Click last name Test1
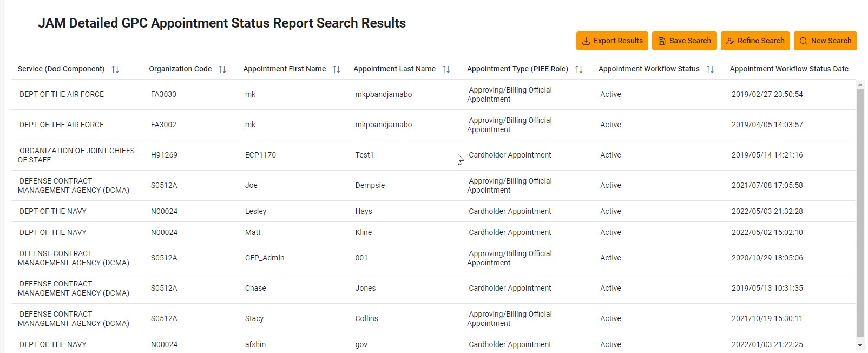Viewport: 868px width, 353px height. pyautogui.click(x=364, y=155)
